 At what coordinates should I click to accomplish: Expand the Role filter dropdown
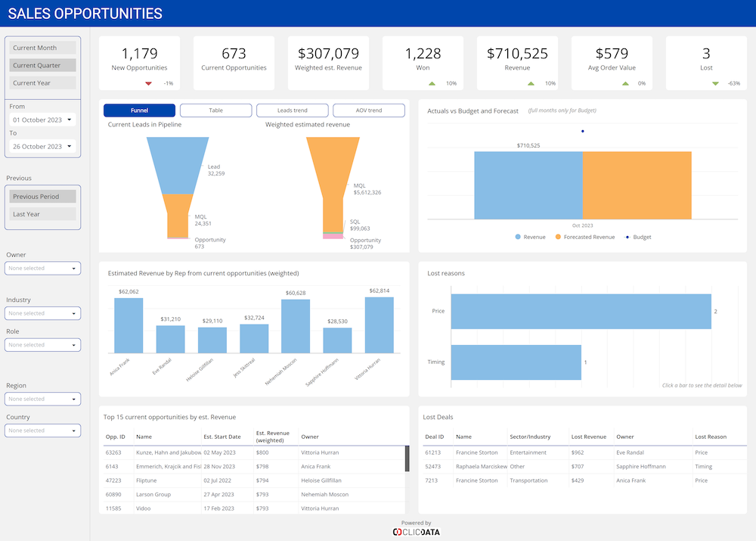pyautogui.click(x=42, y=345)
